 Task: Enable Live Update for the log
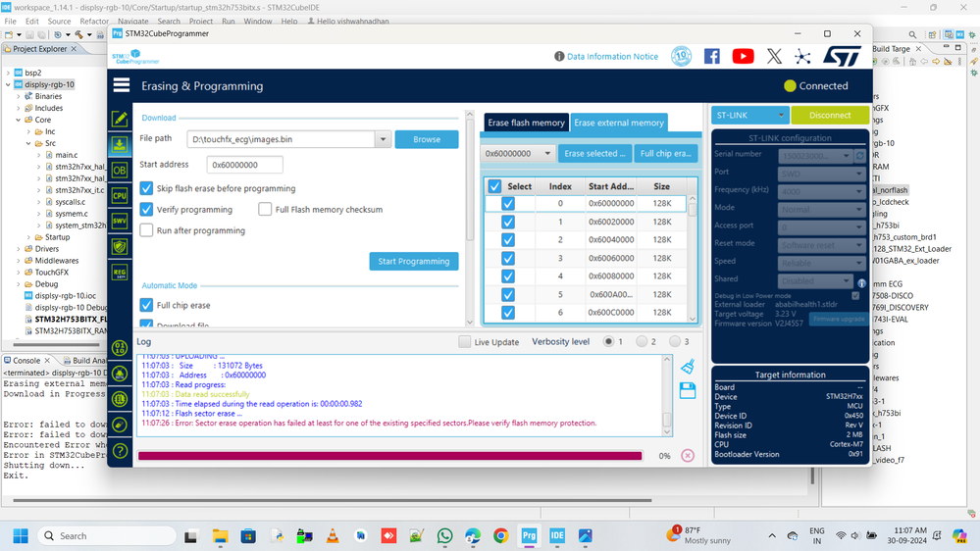tap(464, 342)
